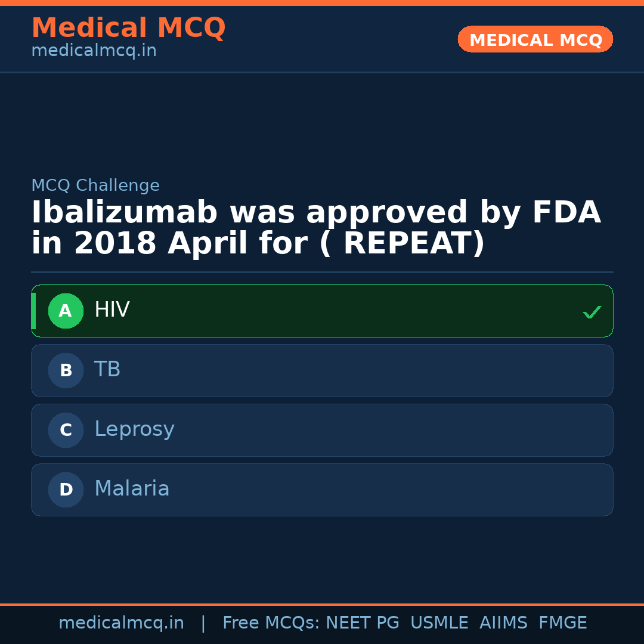644x644 pixels.
Task: Click the orange MEDICAL MCQ badge
Action: pos(535,40)
